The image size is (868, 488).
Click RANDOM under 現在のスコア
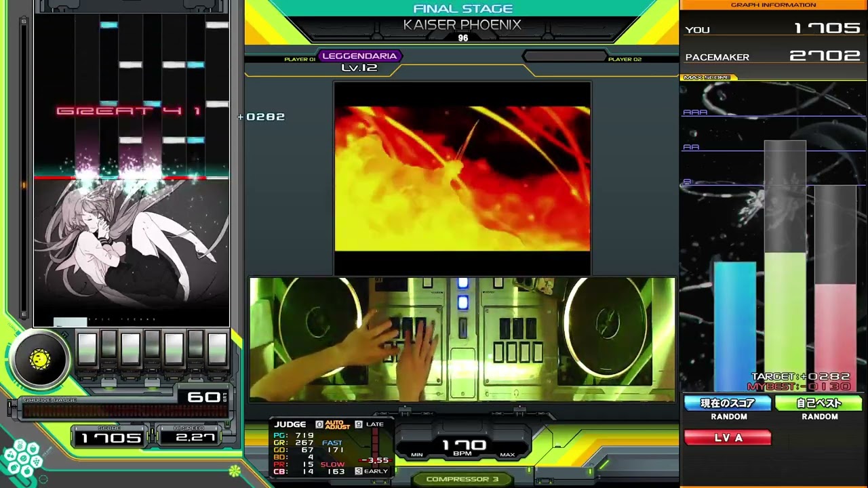pyautogui.click(x=729, y=417)
